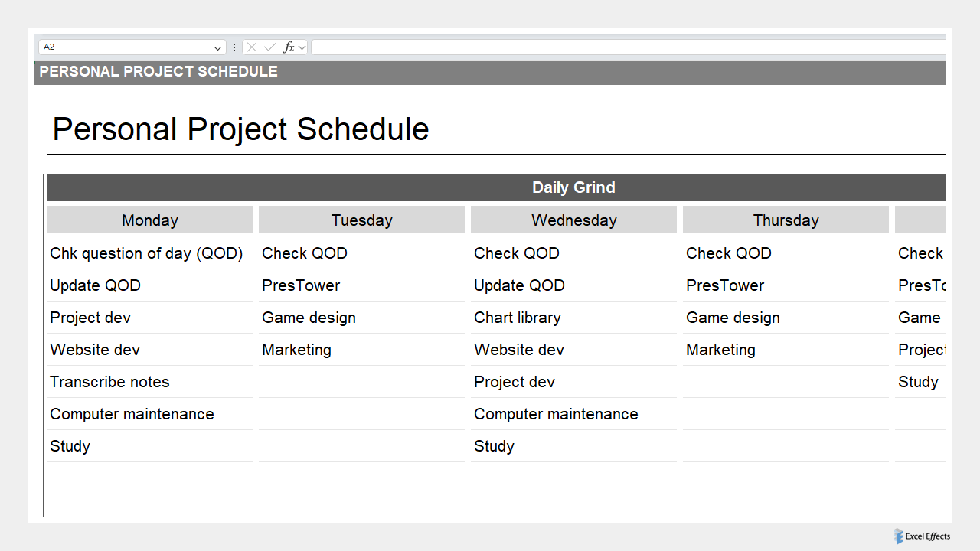Click the Insert Function (fx) icon

point(289,47)
